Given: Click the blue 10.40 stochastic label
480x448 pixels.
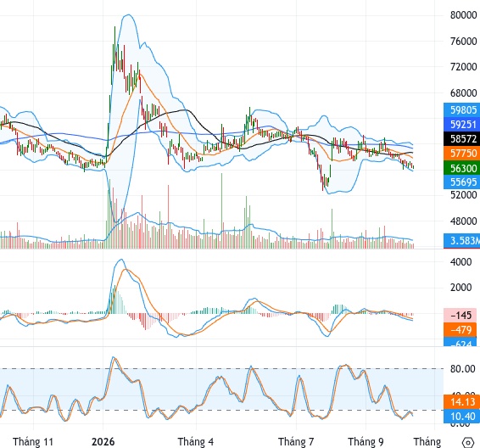Looking at the screenshot, I should (x=461, y=416).
